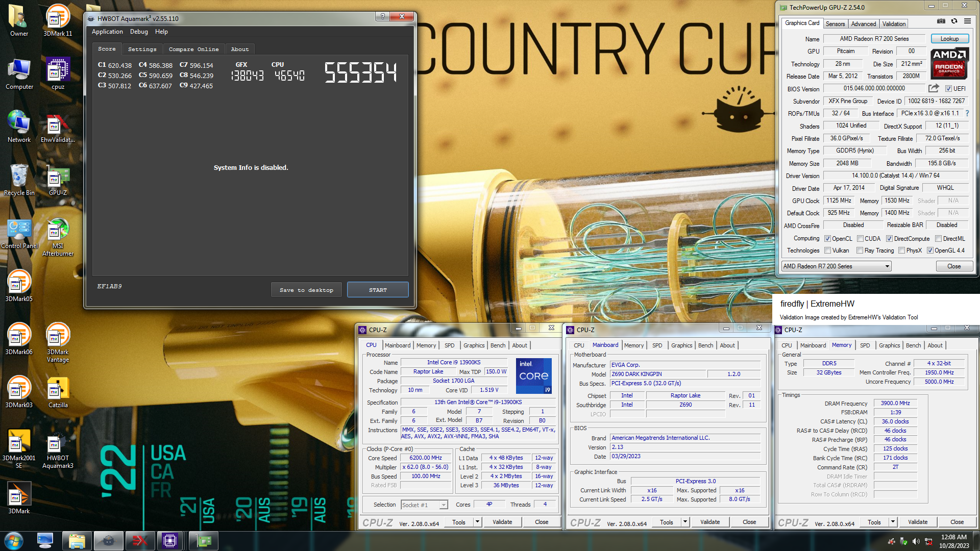Image resolution: width=980 pixels, height=551 pixels.
Task: Toggle the CUDA checkbox
Action: tap(860, 239)
